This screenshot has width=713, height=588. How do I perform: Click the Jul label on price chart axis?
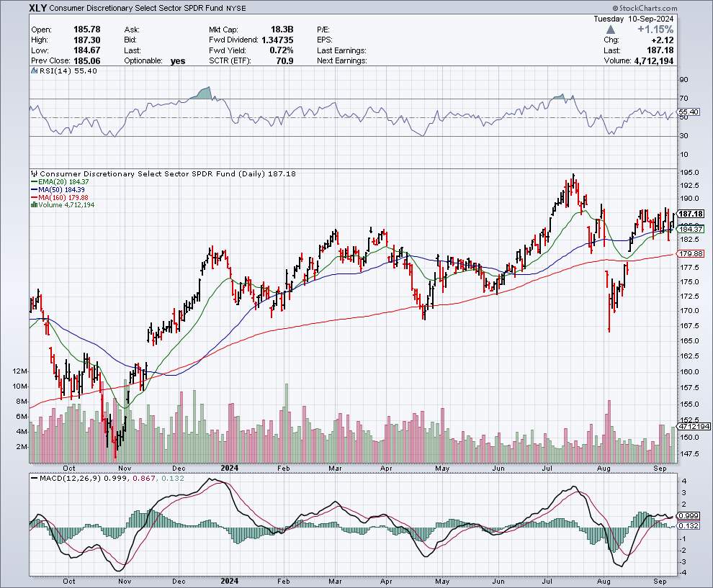(x=547, y=468)
